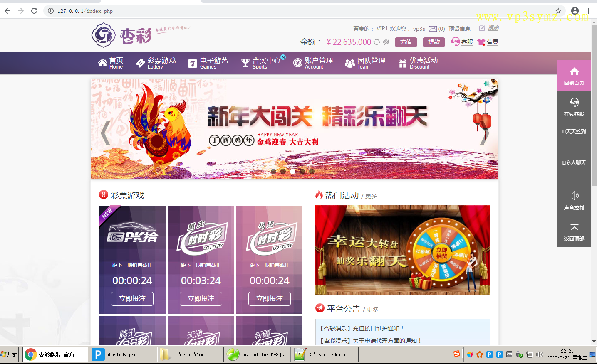Toggle the hide balance eye icon
Image resolution: width=597 pixels, height=364 pixels.
(x=386, y=42)
